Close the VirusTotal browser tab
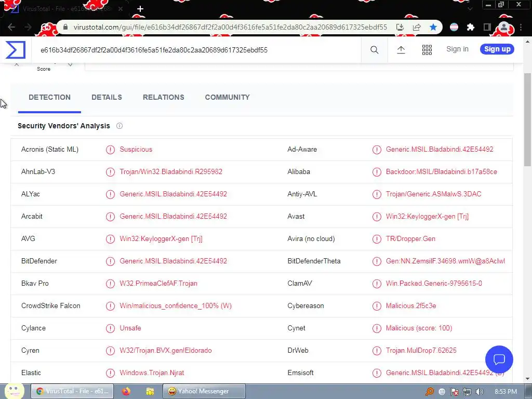 point(121,9)
